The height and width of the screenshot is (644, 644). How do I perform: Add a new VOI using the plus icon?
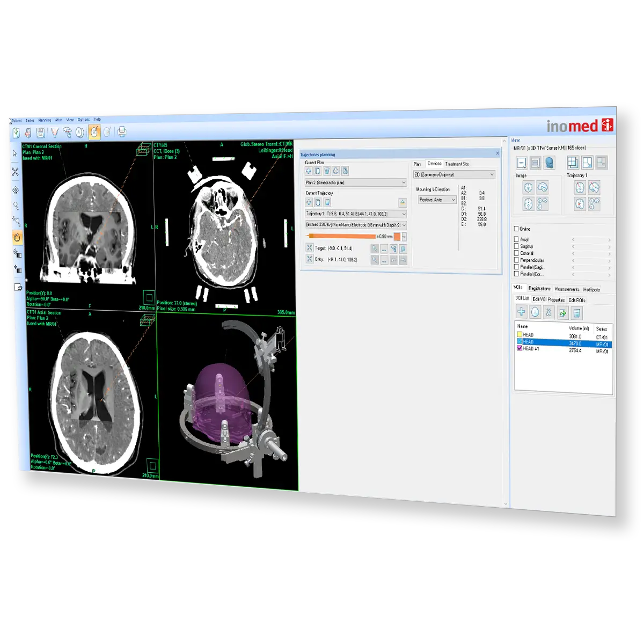[x=522, y=311]
